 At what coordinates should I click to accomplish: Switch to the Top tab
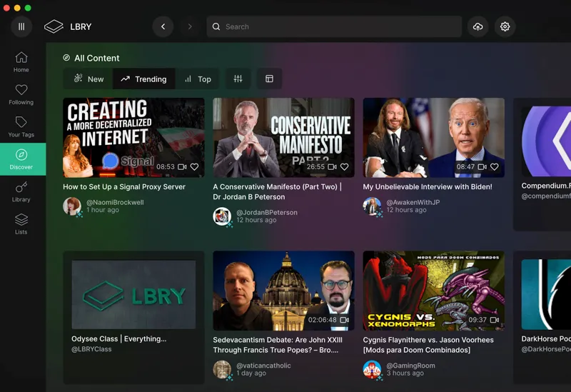[198, 79]
